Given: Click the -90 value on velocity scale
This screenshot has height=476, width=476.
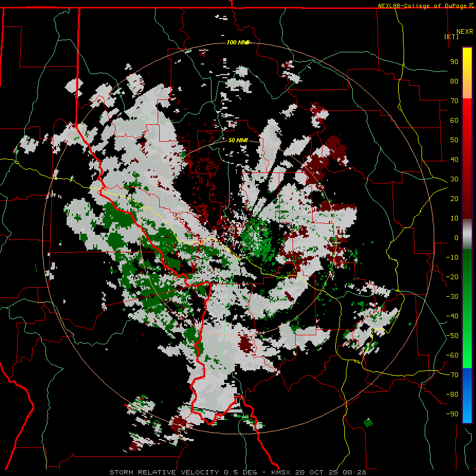Looking at the screenshot, I should click(452, 414).
